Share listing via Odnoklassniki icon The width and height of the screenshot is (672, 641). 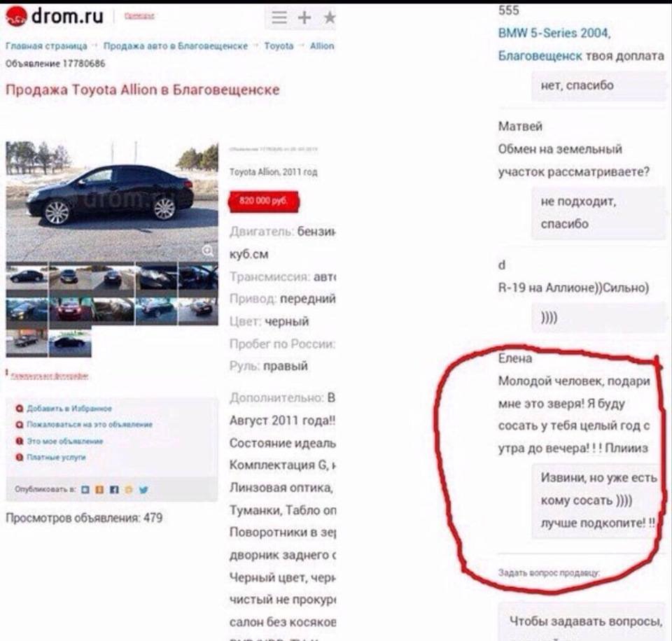tap(99, 489)
